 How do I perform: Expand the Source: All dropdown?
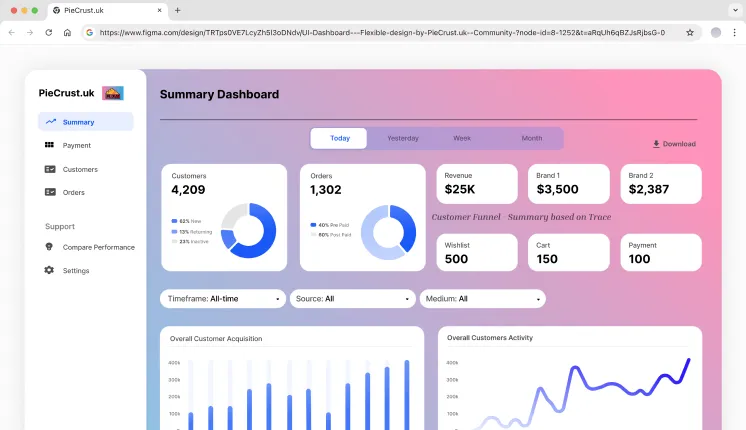(353, 299)
